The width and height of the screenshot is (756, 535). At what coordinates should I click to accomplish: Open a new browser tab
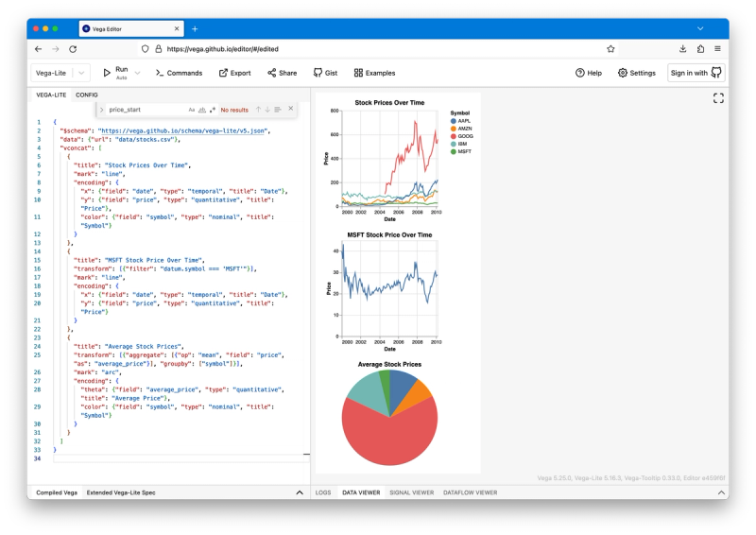[x=195, y=29]
